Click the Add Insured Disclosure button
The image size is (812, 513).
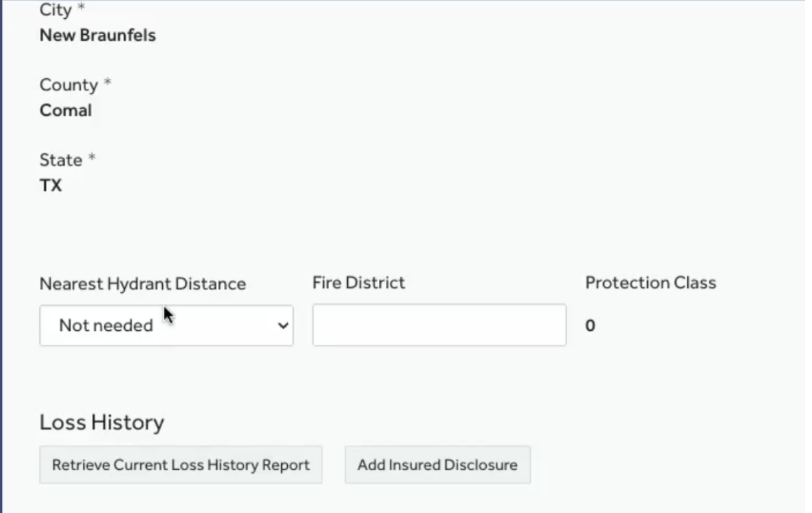point(437,465)
